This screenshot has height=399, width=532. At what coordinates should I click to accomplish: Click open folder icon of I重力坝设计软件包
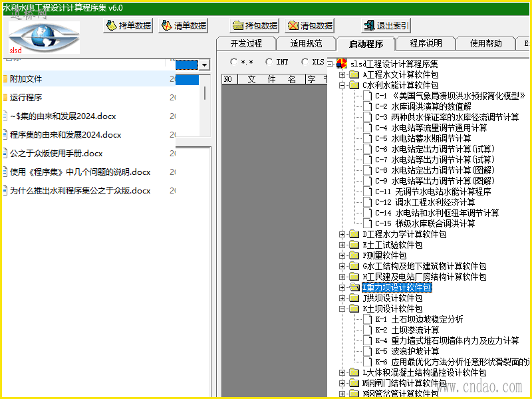click(354, 287)
